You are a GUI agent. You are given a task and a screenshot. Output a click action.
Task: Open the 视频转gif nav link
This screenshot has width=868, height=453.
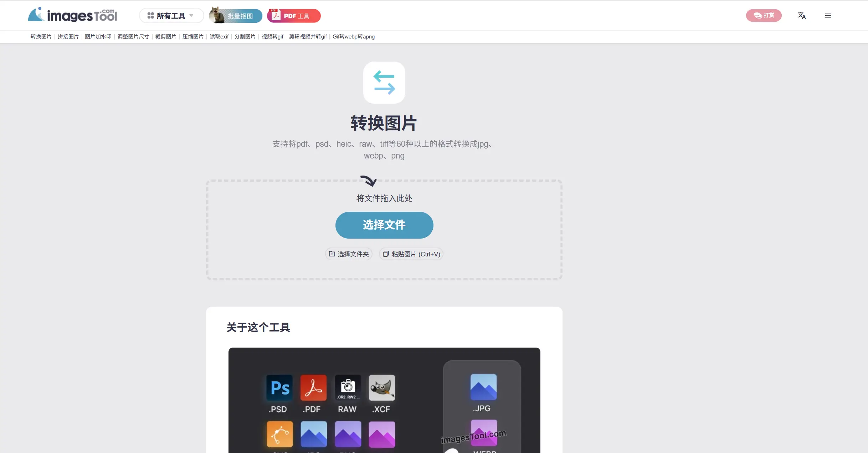click(272, 37)
